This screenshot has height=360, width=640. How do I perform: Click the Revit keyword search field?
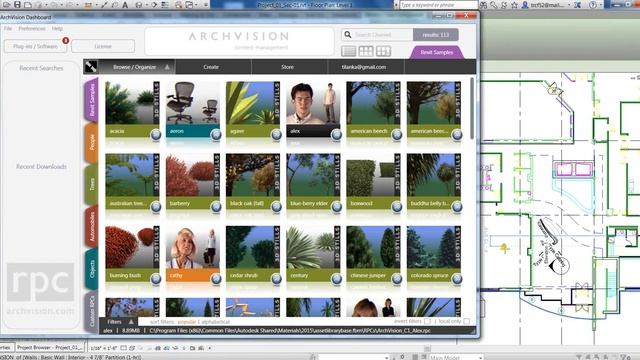pyautogui.click(x=438, y=5)
